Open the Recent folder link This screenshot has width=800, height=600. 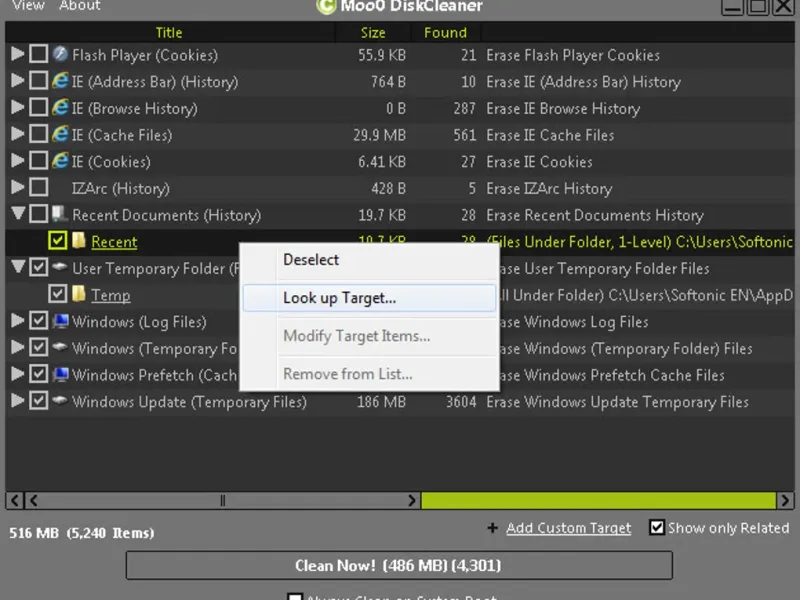coord(114,242)
